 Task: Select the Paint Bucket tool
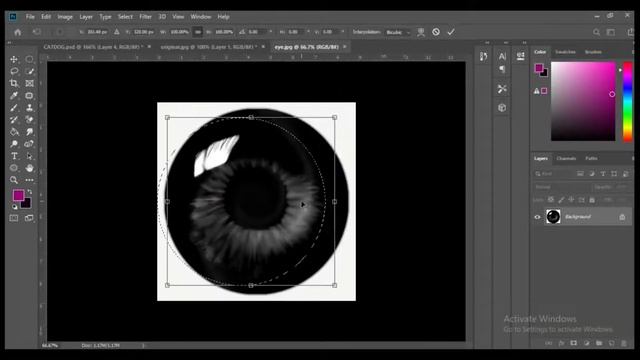click(14, 132)
